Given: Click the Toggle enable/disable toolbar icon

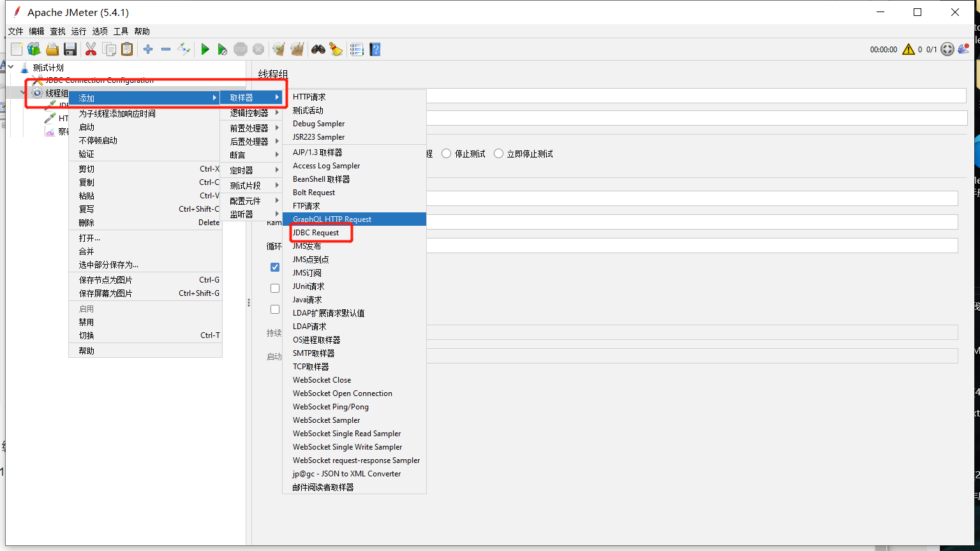Looking at the screenshot, I should tap(184, 49).
